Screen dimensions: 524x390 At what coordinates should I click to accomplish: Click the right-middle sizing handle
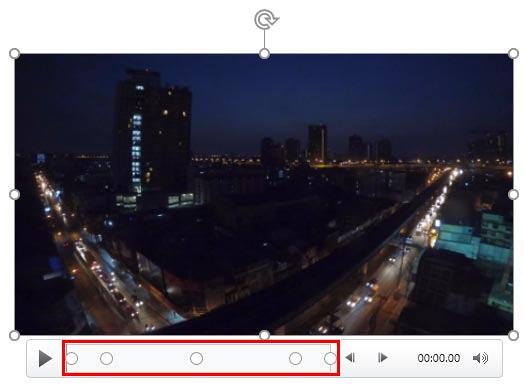513,194
